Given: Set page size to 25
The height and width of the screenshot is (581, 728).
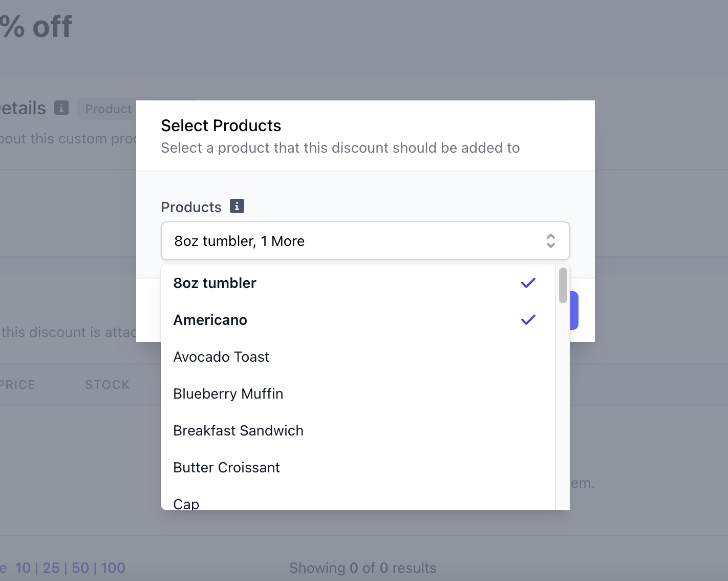Looking at the screenshot, I should pyautogui.click(x=51, y=568).
